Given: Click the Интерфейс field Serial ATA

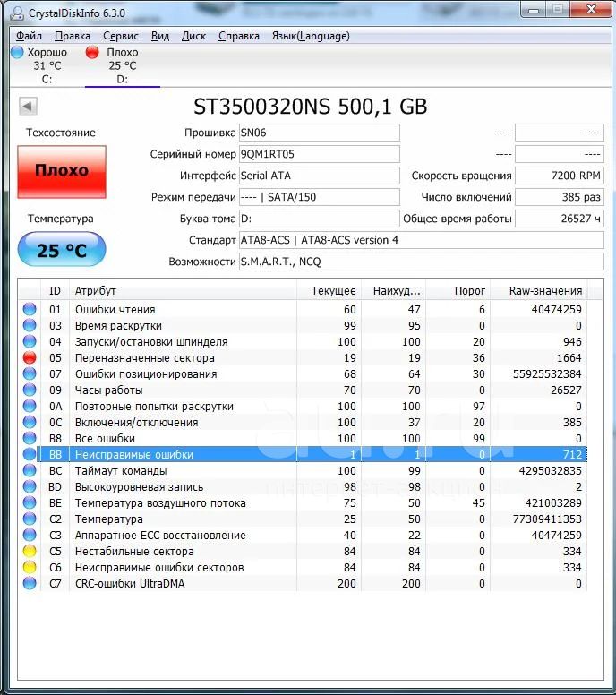Looking at the screenshot, I should pyautogui.click(x=319, y=176).
